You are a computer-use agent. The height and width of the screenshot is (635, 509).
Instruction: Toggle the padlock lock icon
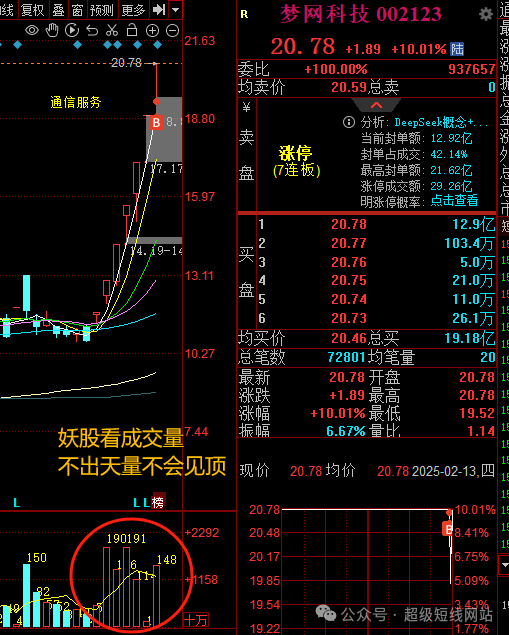click(132, 30)
